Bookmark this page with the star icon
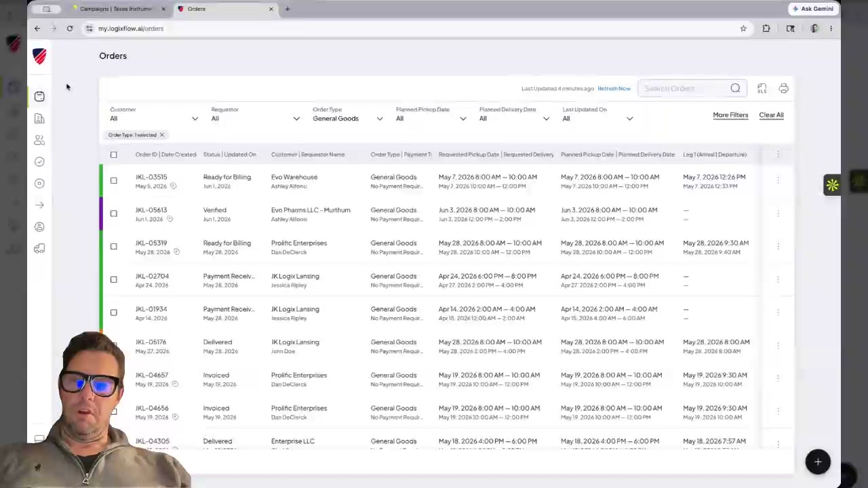 coord(743,28)
